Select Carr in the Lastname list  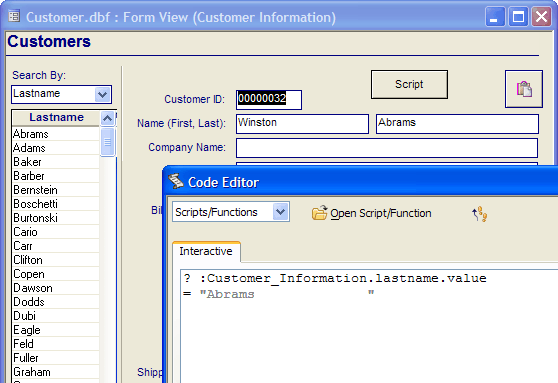(56, 246)
